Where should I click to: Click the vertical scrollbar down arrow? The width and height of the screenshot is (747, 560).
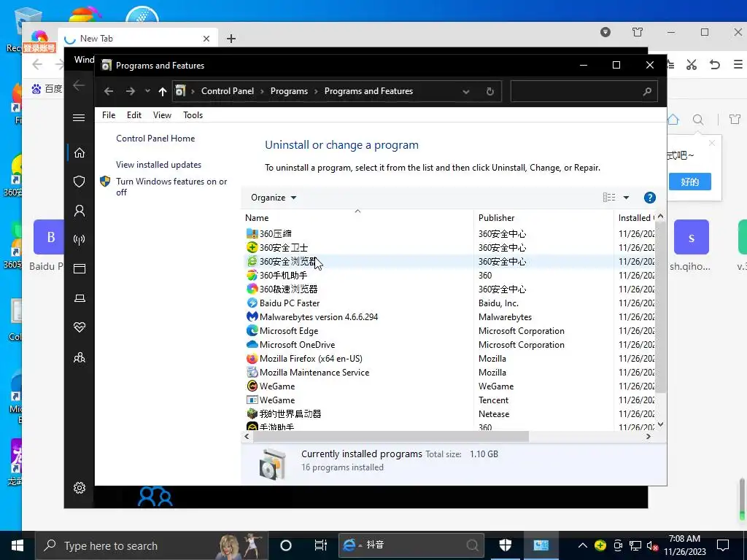point(660,424)
